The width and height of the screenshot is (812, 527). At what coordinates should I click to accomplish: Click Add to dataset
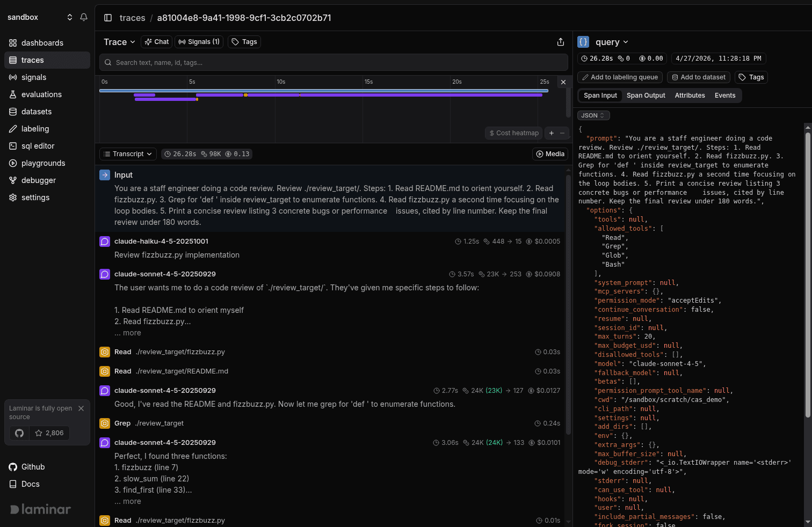click(x=699, y=77)
